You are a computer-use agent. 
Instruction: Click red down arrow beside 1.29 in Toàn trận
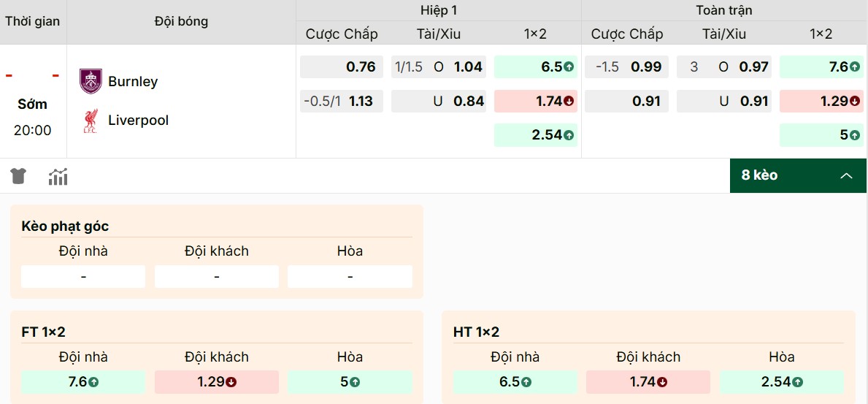(854, 102)
